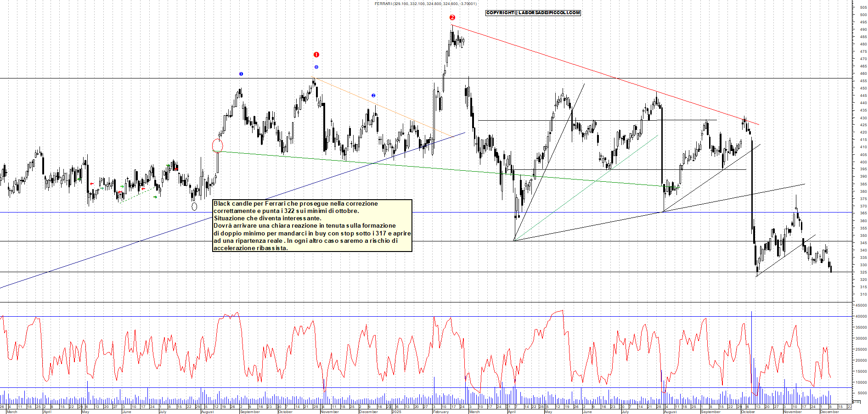The image size is (868, 414).
Task: Select the green dashed trendline near June lows
Action: [x=136, y=194]
